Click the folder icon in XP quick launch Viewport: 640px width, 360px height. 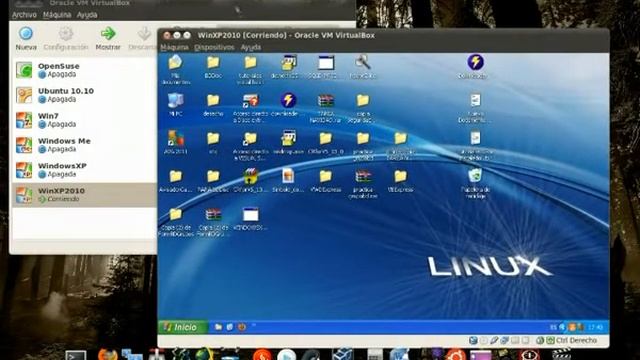pyautogui.click(x=218, y=327)
